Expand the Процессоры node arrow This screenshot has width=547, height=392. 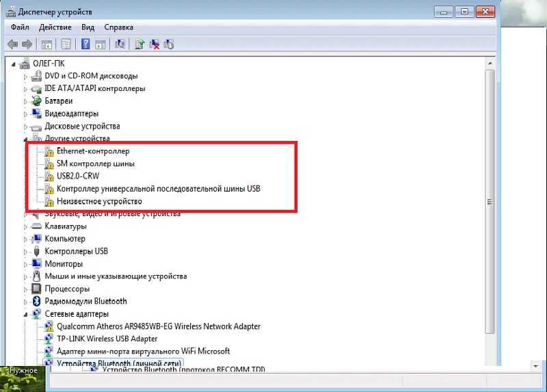25,289
